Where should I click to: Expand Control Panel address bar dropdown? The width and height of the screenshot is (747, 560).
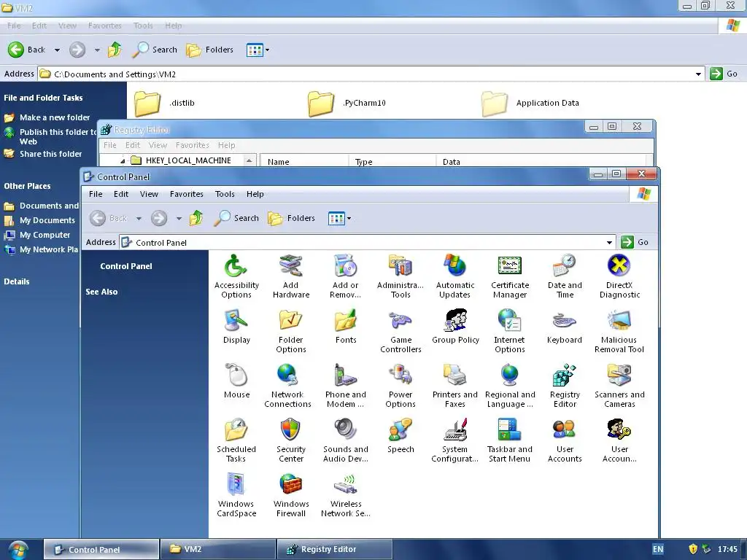(x=609, y=242)
